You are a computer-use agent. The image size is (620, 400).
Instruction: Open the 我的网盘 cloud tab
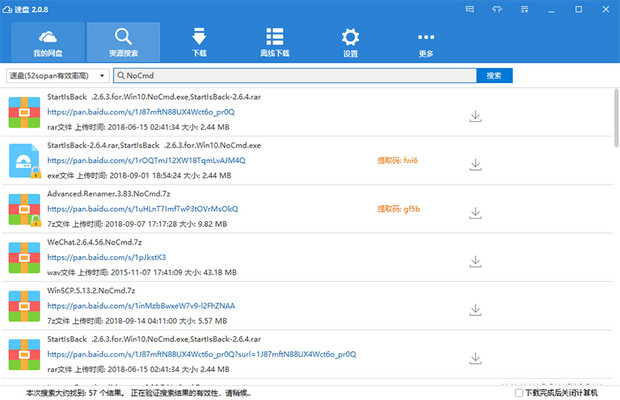click(x=48, y=42)
